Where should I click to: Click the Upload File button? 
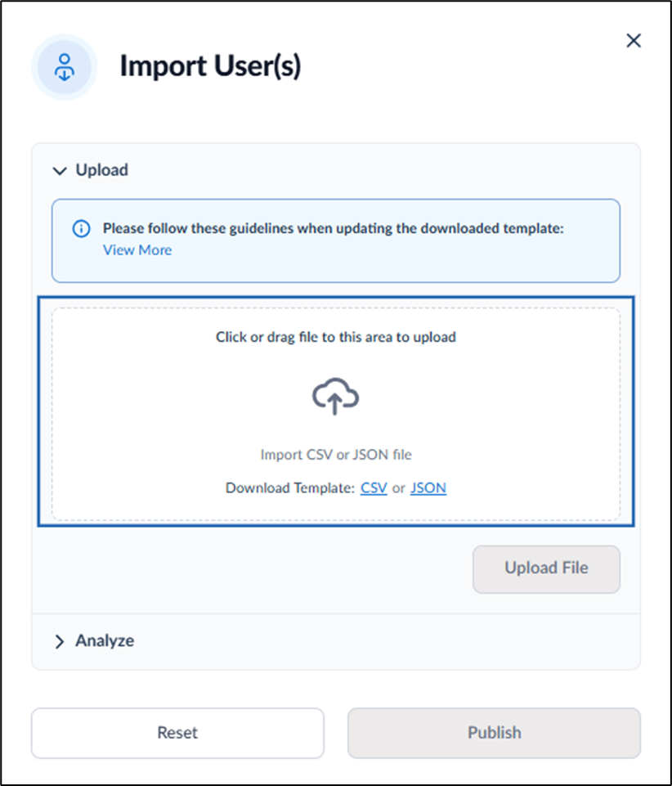click(x=546, y=569)
